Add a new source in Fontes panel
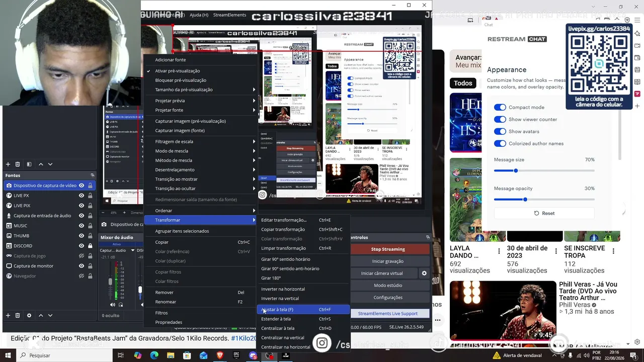 point(8,315)
